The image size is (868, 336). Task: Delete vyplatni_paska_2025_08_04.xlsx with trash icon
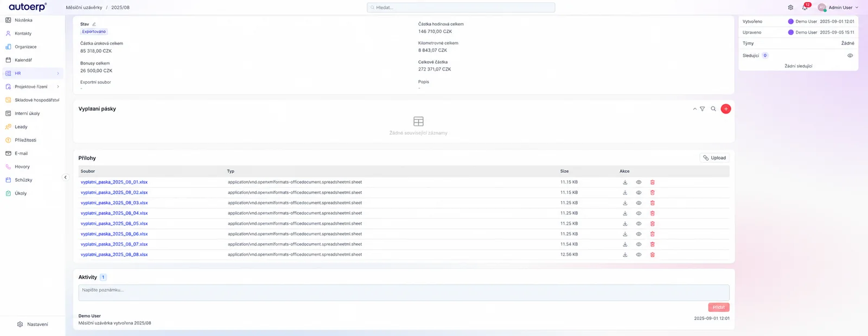[x=653, y=213]
